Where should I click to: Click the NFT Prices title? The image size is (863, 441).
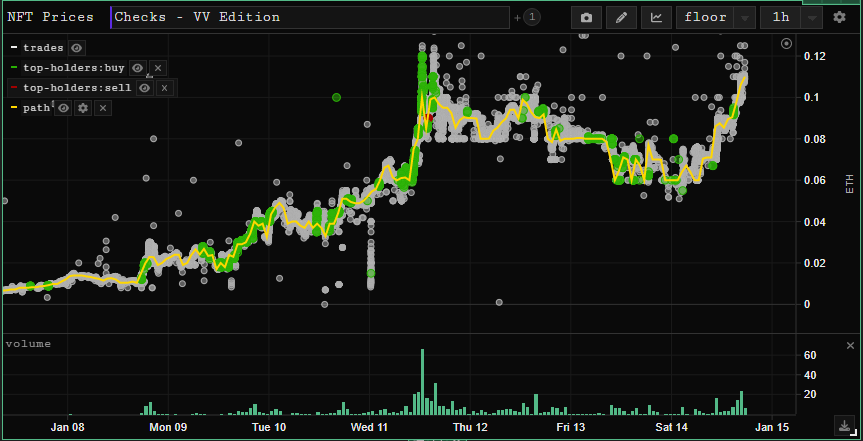[50, 17]
